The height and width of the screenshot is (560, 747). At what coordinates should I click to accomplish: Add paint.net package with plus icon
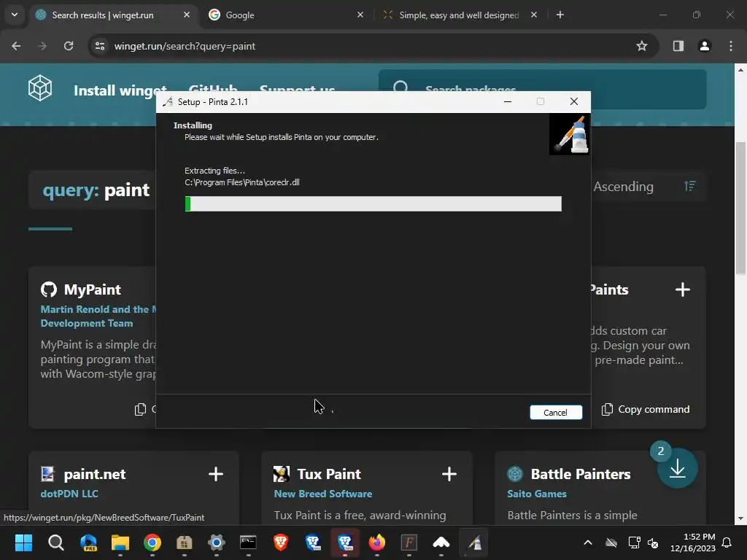coord(216,474)
